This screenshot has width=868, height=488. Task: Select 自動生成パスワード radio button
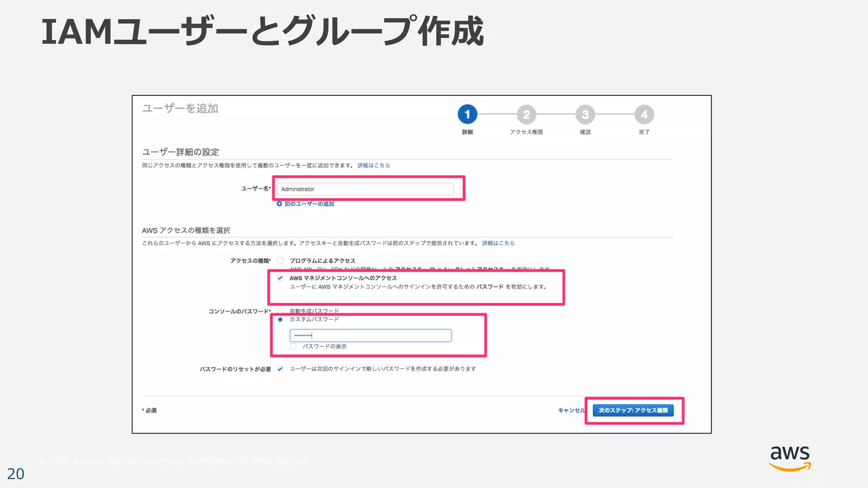pos(280,311)
